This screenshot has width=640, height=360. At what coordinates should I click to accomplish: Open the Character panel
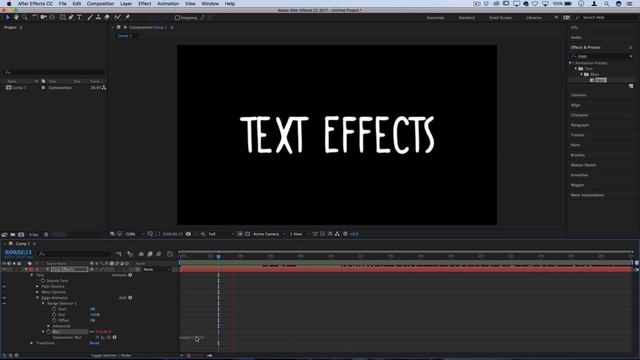point(579,115)
